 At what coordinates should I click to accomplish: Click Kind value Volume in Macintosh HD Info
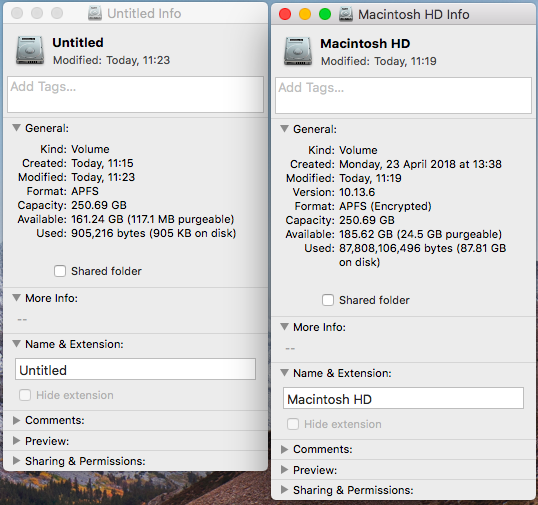tap(358, 150)
